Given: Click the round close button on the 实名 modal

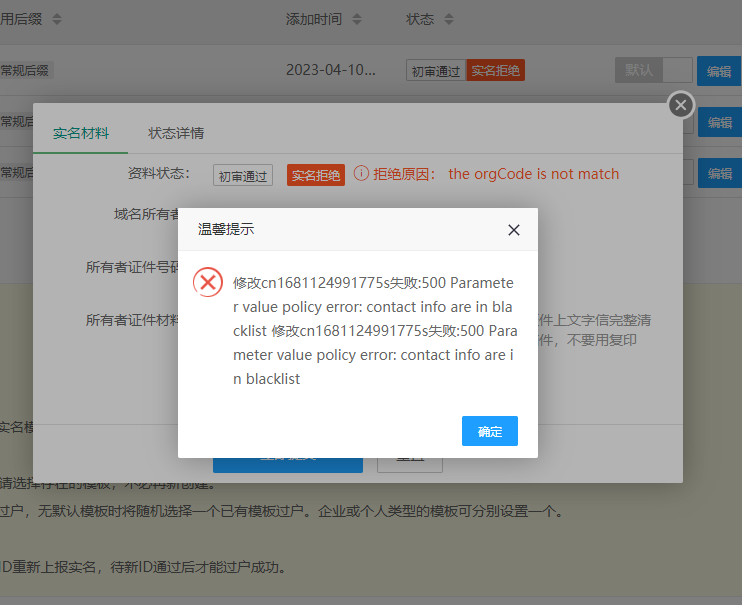Looking at the screenshot, I should (681, 104).
